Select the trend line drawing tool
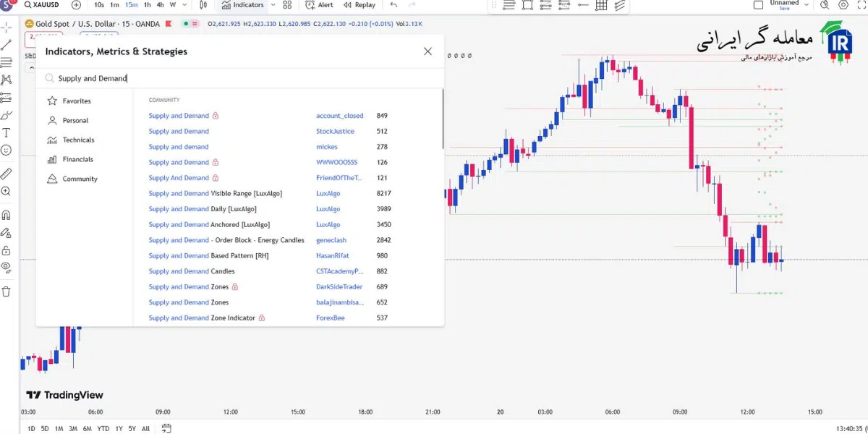The height and width of the screenshot is (434, 868). [x=7, y=44]
